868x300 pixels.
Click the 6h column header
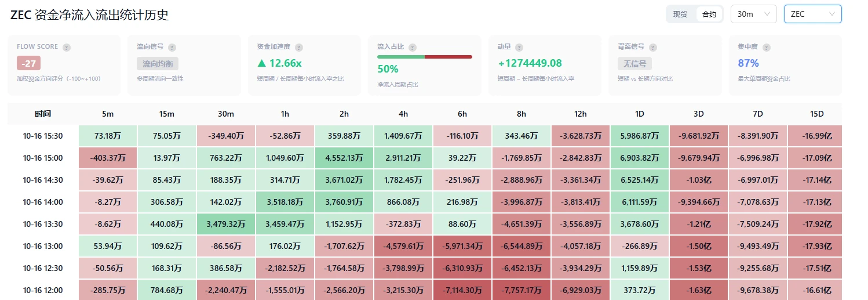click(x=462, y=114)
